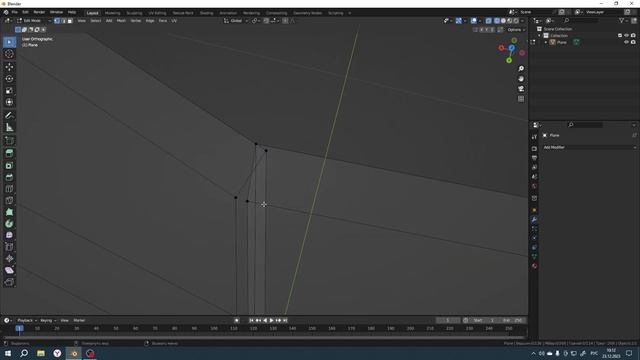
Task: Open Global transform orientation dropdown
Action: [x=236, y=20]
